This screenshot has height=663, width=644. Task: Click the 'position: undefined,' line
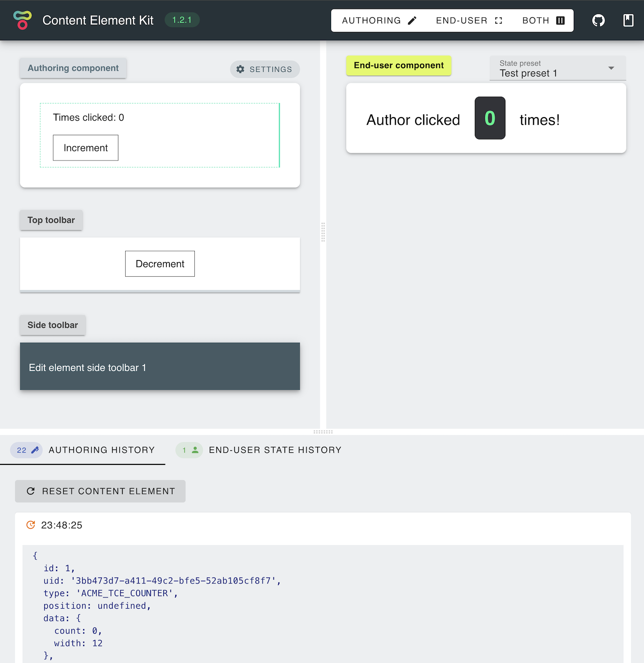[x=97, y=606]
